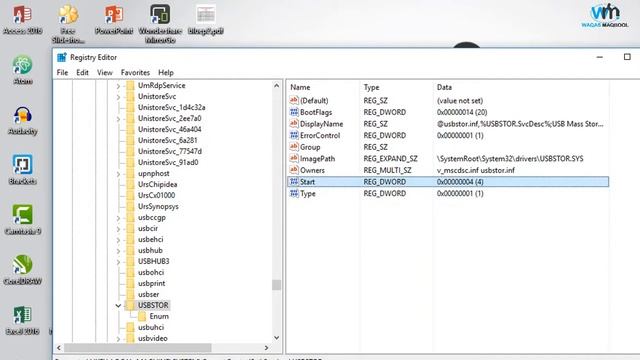640x360 pixels.
Task: Click the usbhub folder icon
Action: pos(130,250)
